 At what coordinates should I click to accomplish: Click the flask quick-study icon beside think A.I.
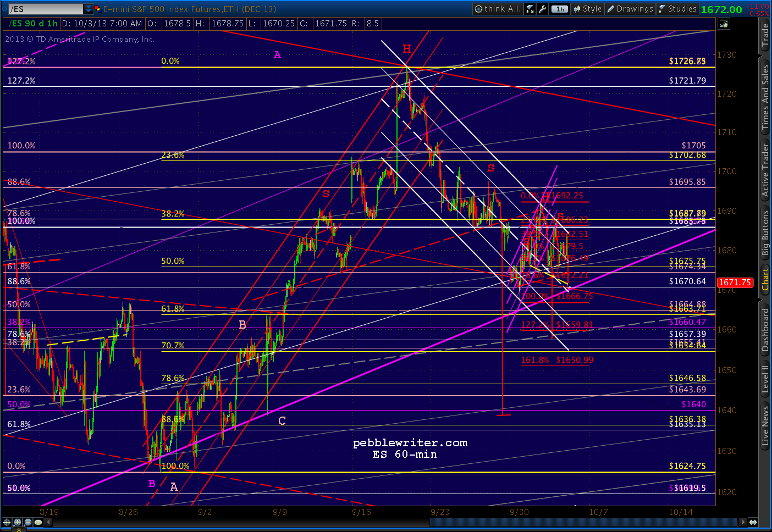pyautogui.click(x=530, y=9)
